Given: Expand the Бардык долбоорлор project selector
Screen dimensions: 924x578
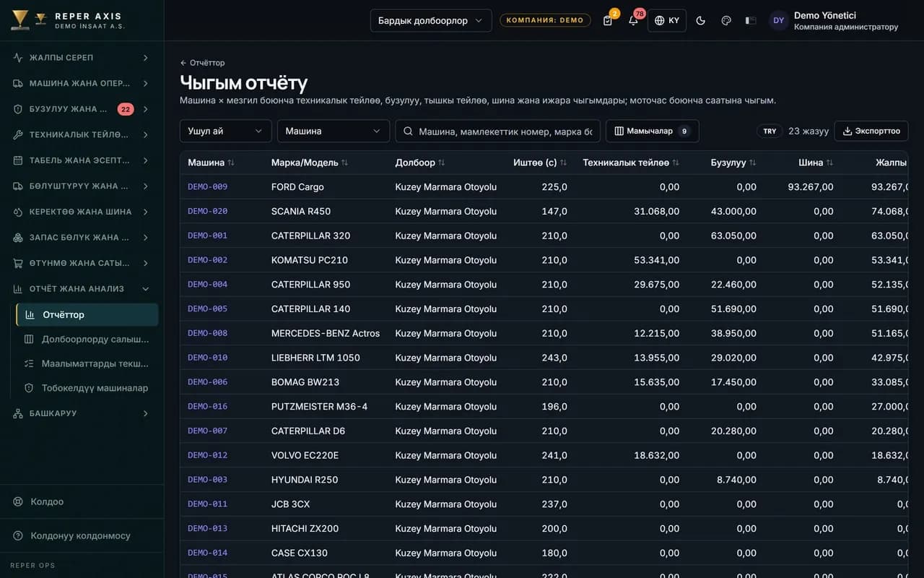Looking at the screenshot, I should [x=431, y=20].
